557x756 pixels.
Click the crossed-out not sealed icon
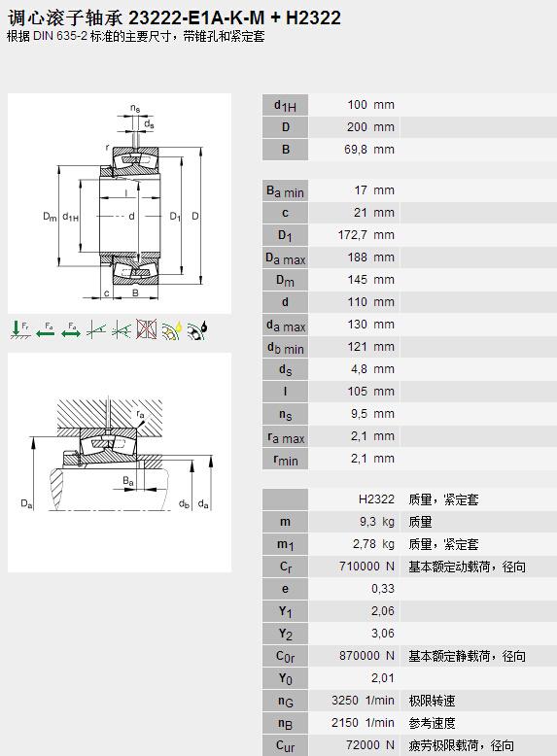pos(146,329)
